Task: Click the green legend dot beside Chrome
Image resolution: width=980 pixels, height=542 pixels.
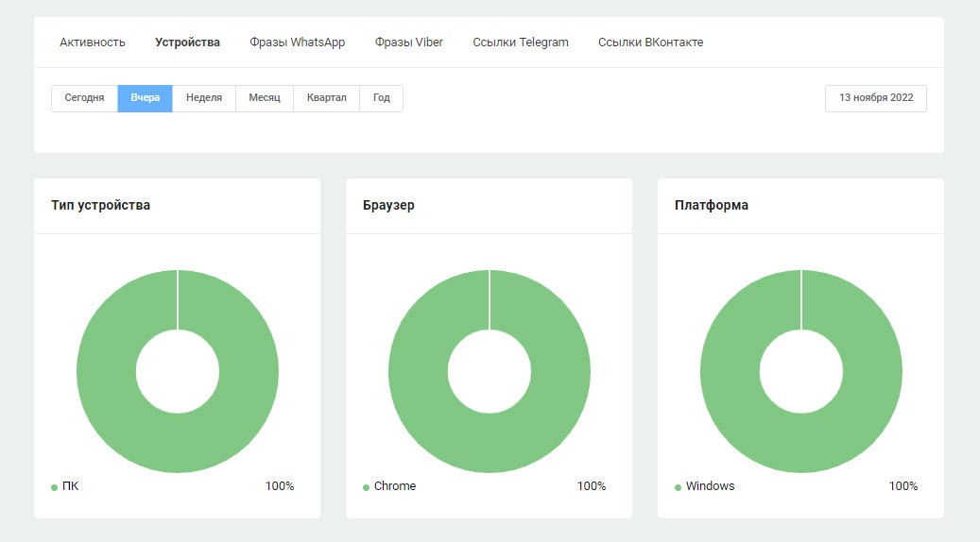Action: pyautogui.click(x=366, y=487)
